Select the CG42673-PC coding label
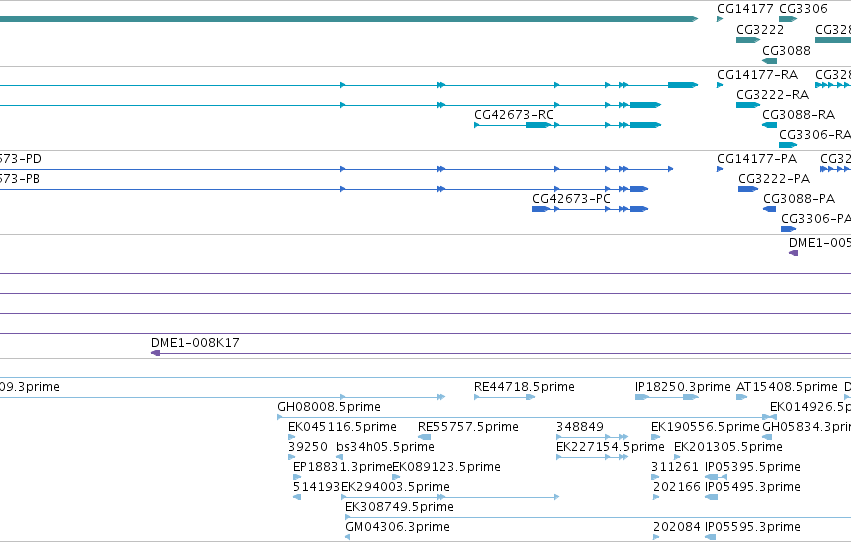 571,199
